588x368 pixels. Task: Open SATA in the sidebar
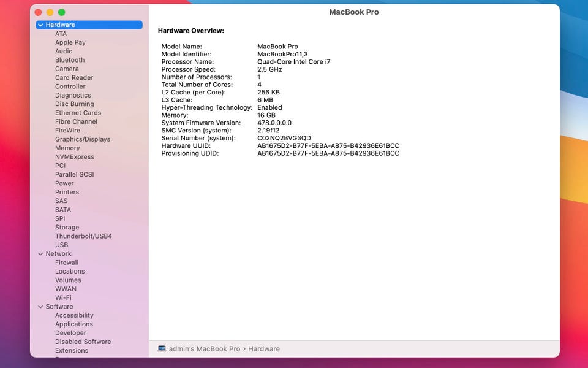(63, 210)
